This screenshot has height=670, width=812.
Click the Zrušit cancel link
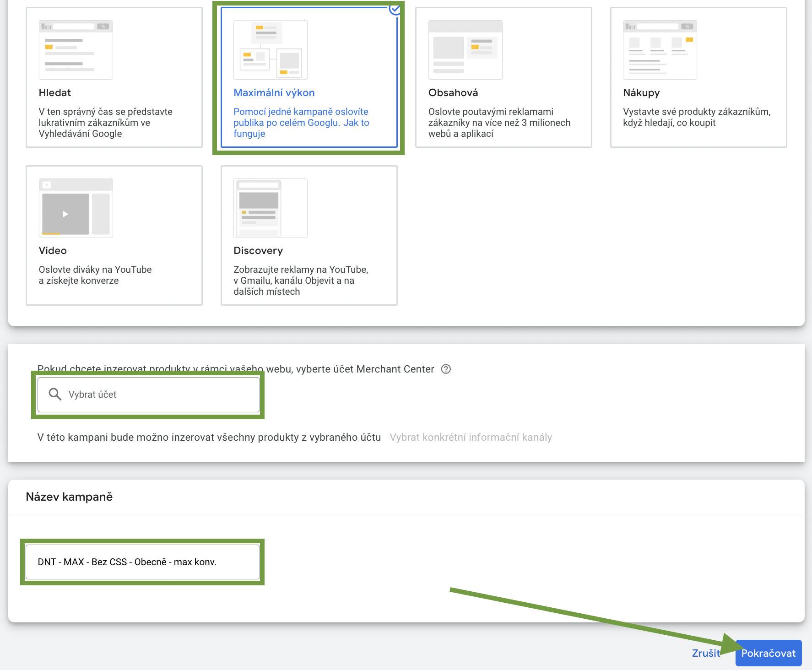(705, 653)
